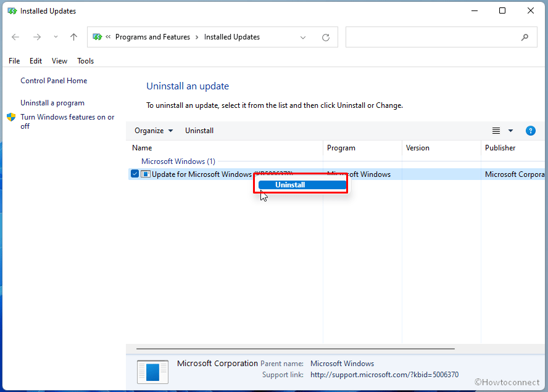Open the Tools menu

(85, 61)
